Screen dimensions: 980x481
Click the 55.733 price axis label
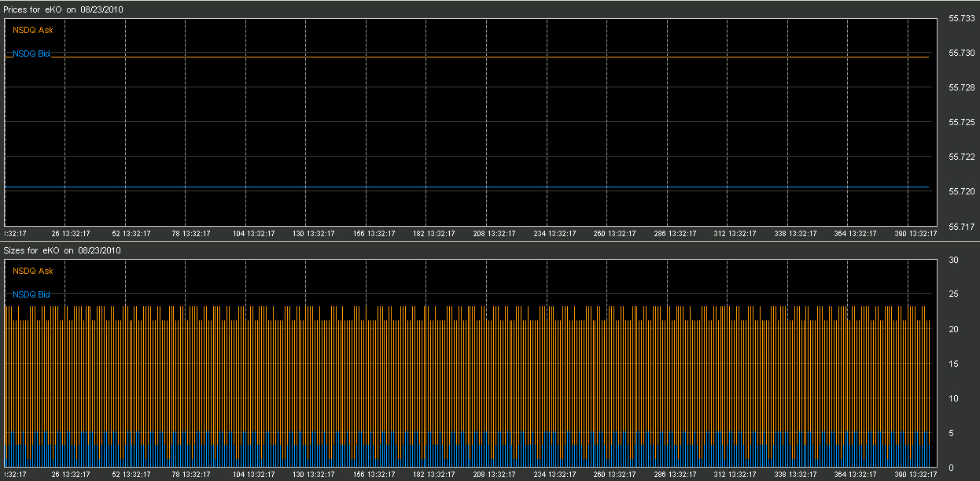[963, 18]
